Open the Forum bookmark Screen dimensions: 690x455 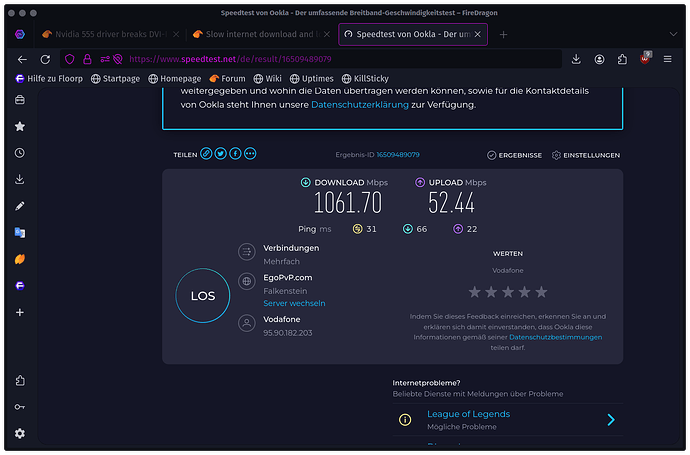tap(227, 79)
